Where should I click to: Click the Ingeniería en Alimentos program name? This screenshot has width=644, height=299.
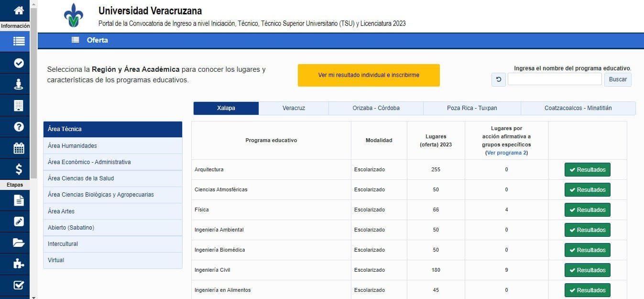[x=223, y=290]
